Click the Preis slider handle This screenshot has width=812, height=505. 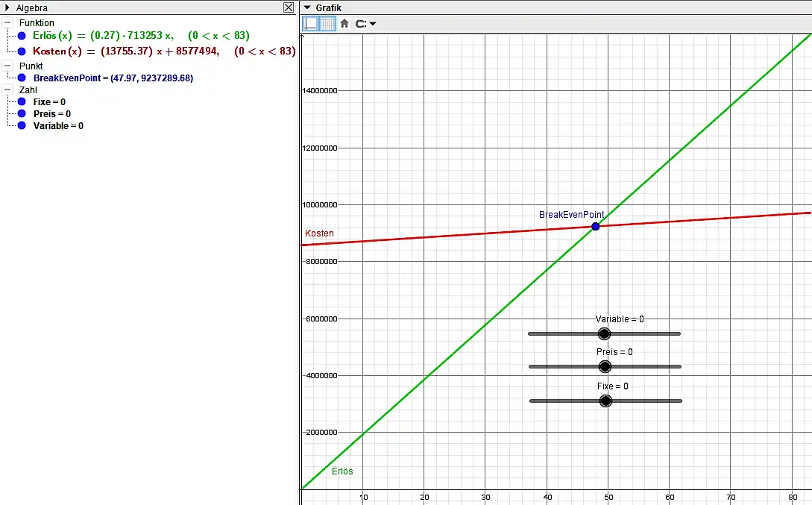click(605, 366)
